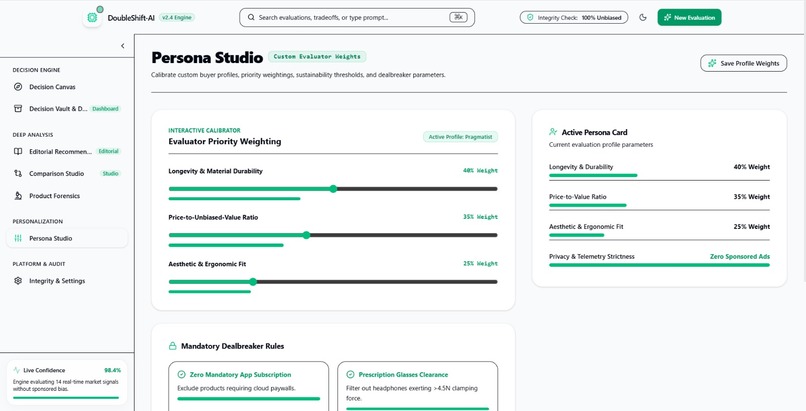
Task: Select Persona Studio sidebar item
Action: click(67, 238)
